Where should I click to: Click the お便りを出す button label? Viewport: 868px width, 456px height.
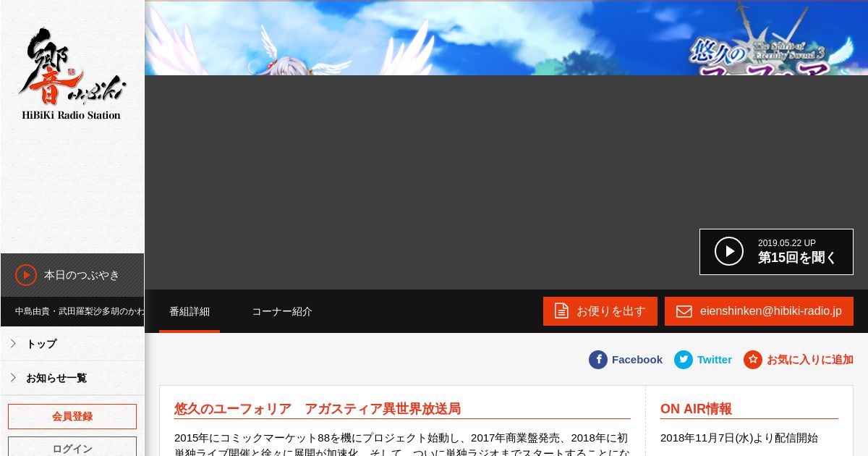[610, 311]
